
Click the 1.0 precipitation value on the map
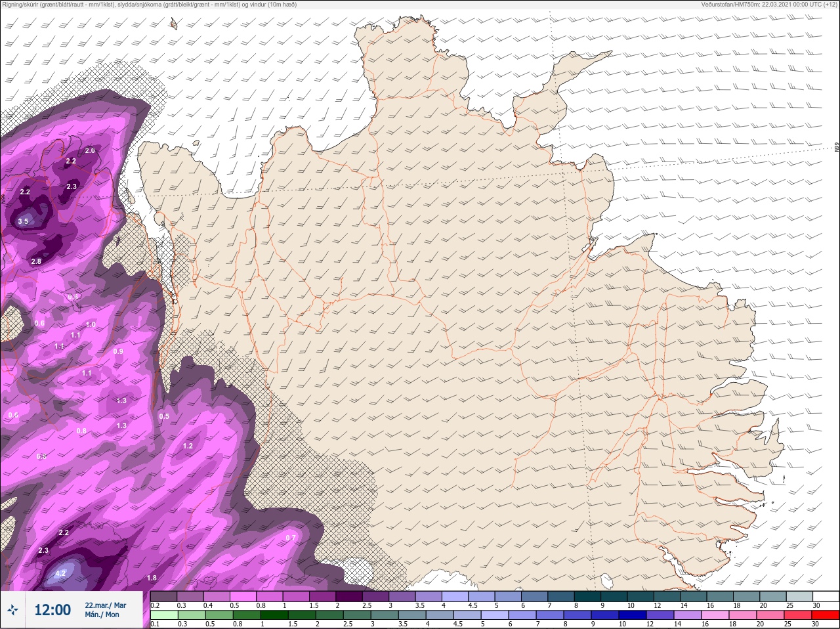[91, 324]
